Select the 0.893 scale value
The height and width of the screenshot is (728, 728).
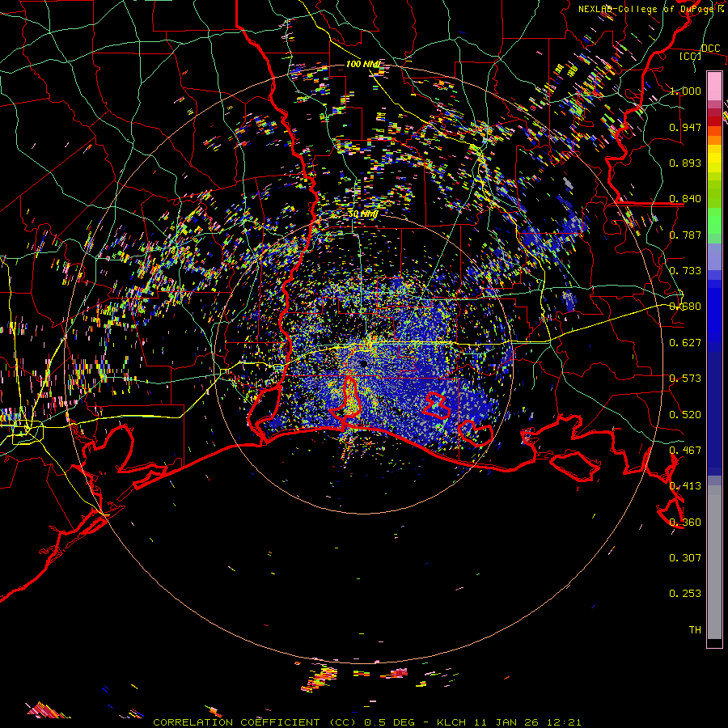click(x=685, y=163)
